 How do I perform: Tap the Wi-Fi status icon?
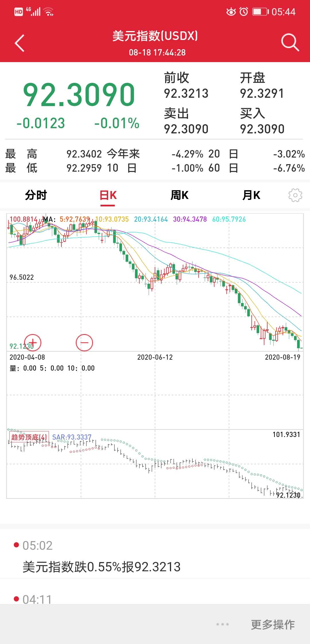pyautogui.click(x=49, y=12)
